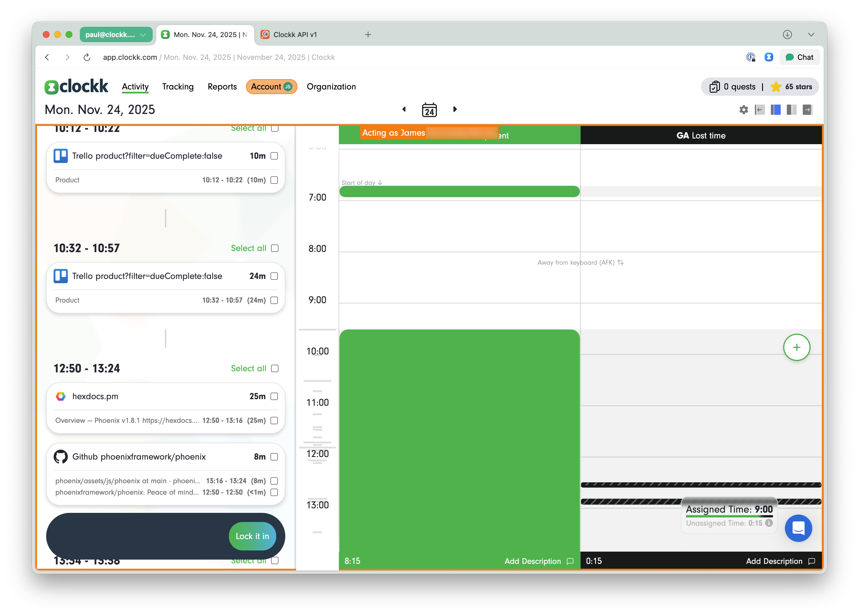This screenshot has width=859, height=616.
Task: Go to previous day arrow
Action: point(404,109)
